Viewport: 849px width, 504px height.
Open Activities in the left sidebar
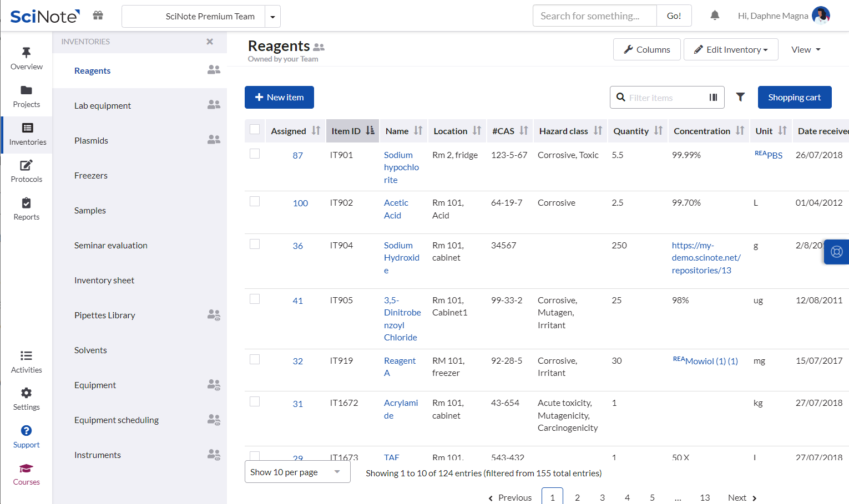(27, 362)
